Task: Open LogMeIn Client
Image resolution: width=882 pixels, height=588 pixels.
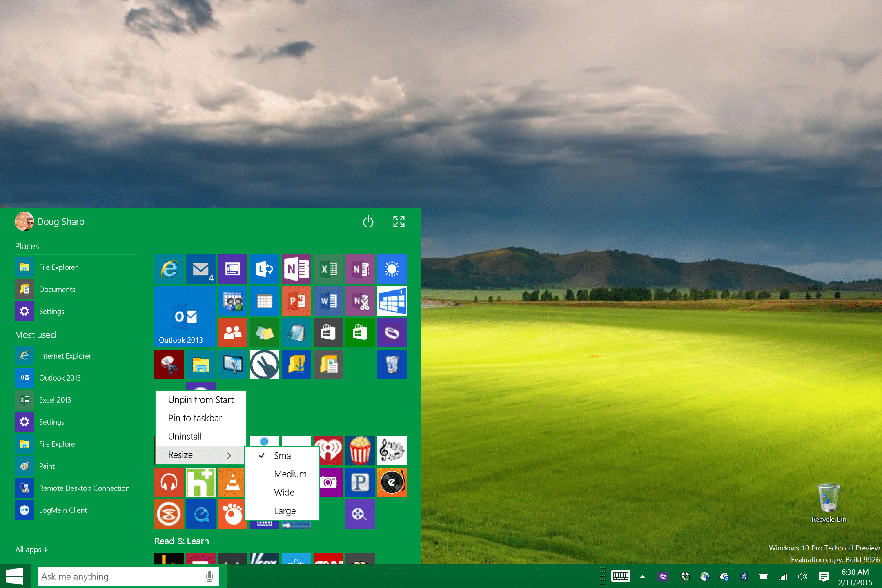Action: pos(77,510)
